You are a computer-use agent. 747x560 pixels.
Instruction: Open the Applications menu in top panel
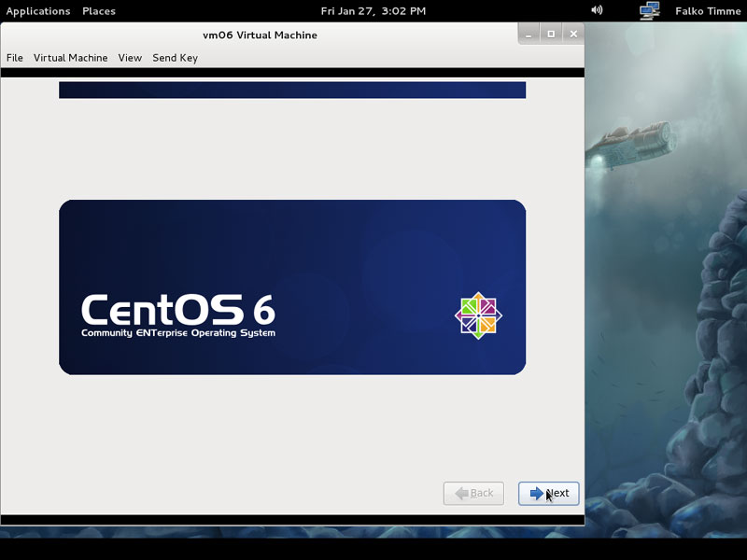tap(38, 11)
